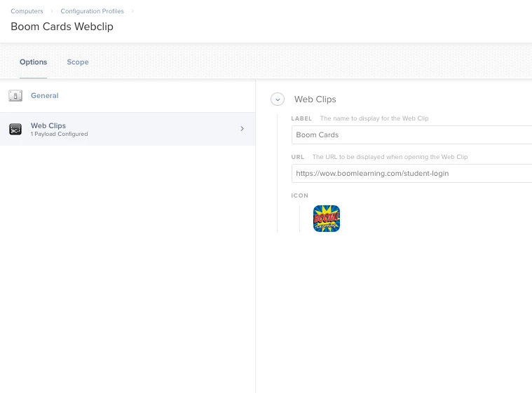532x393 pixels.
Task: Click the Web Clips scissors icon
Action: pos(15,129)
